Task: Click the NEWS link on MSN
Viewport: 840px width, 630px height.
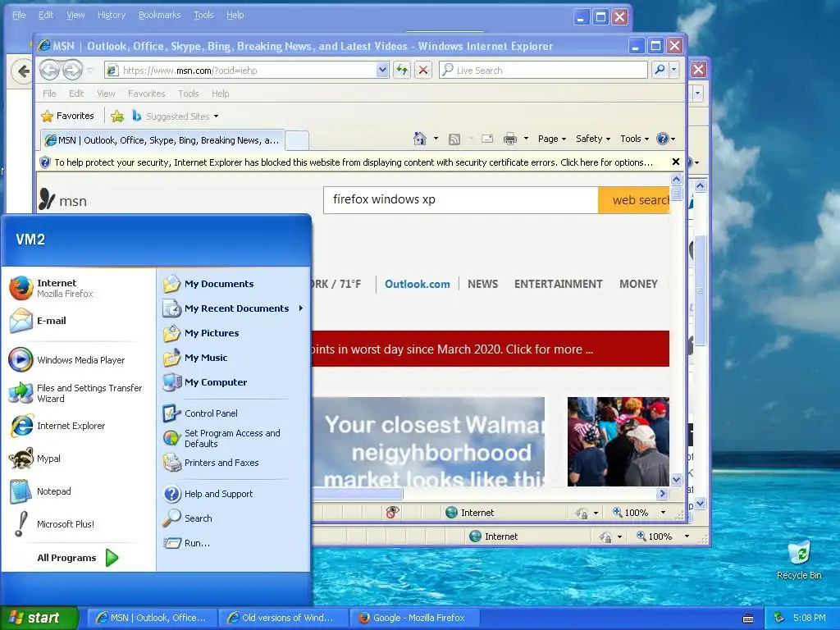Action: [482, 285]
